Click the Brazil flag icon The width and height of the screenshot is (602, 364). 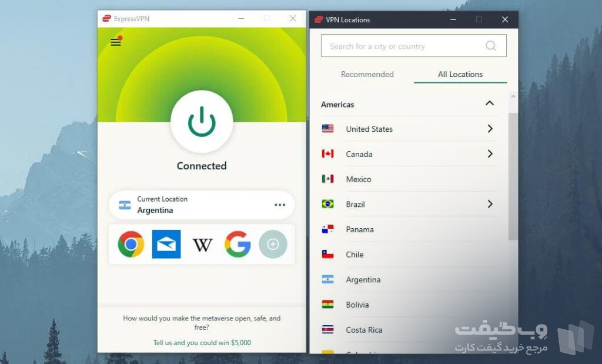(327, 204)
